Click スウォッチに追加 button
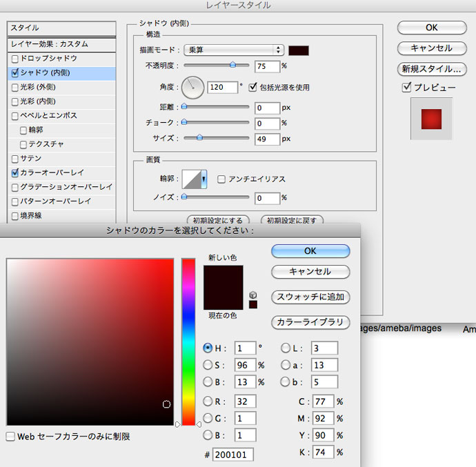476x467 pixels. 310,297
